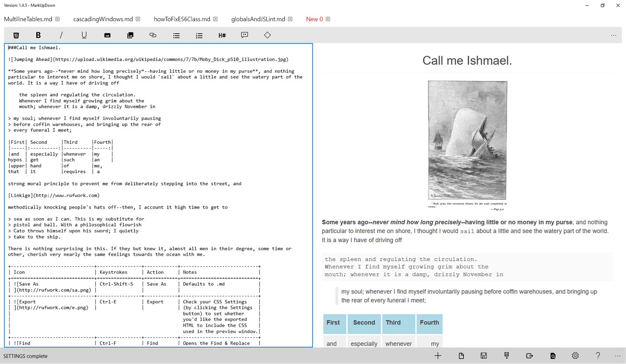Open the Find and Replace tool
The width and height of the screenshot is (626, 364).
click(x=552, y=355)
